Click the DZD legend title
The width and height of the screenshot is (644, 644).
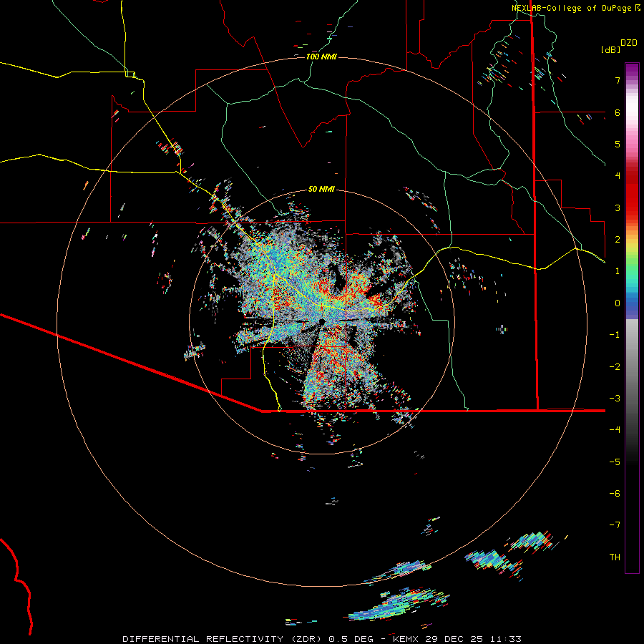(629, 43)
